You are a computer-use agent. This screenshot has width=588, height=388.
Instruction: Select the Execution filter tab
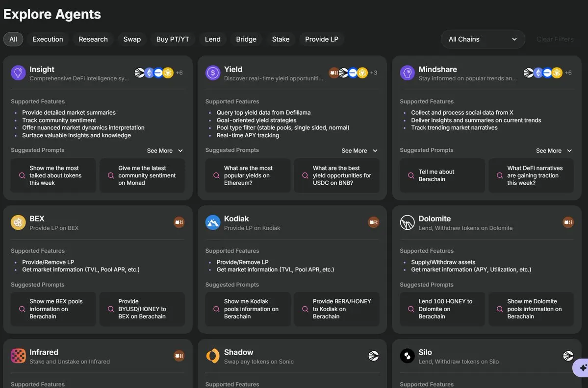pyautogui.click(x=48, y=39)
